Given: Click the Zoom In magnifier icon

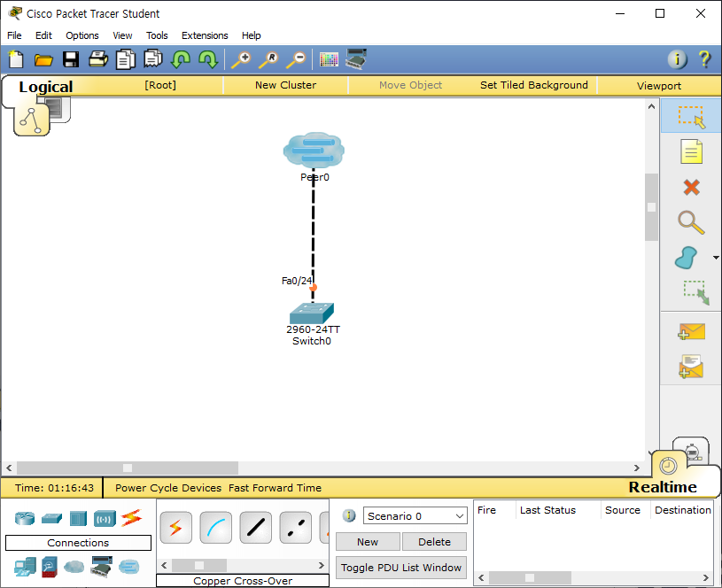Looking at the screenshot, I should coord(241,60).
